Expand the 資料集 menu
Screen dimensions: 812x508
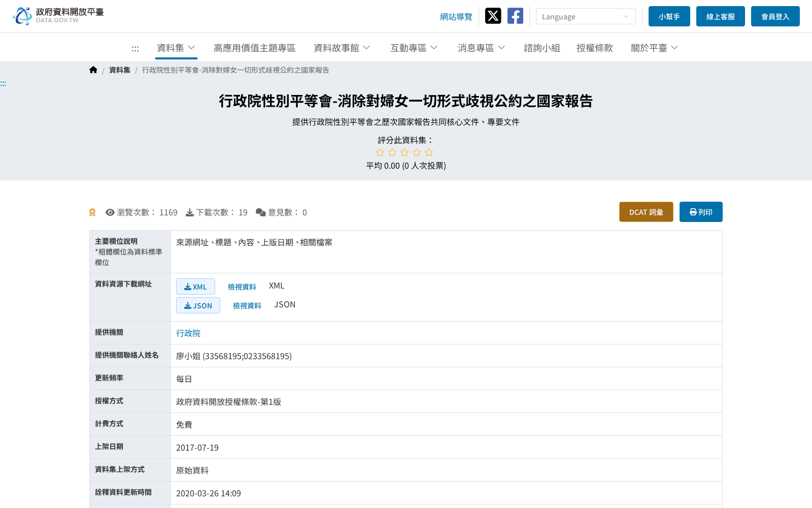click(x=176, y=48)
